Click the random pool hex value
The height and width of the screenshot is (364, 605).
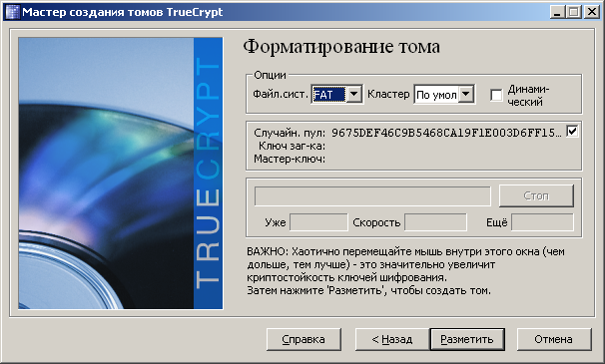(446, 133)
